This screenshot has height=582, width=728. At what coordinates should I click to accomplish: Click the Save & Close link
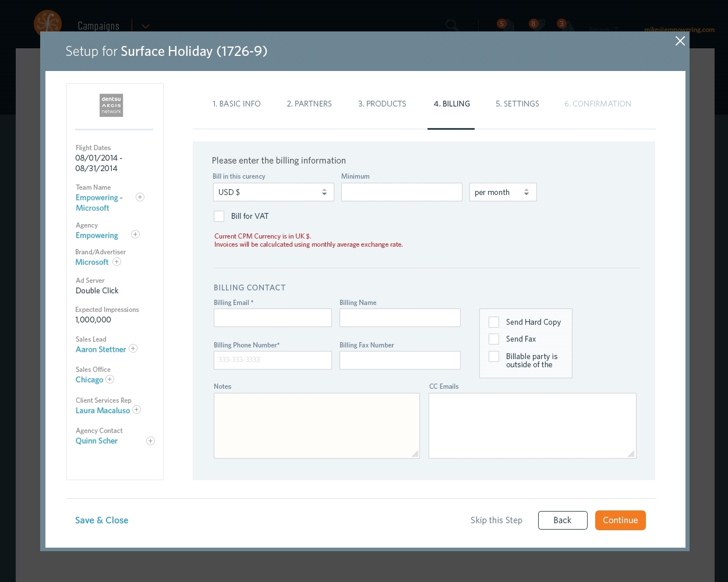(x=101, y=520)
